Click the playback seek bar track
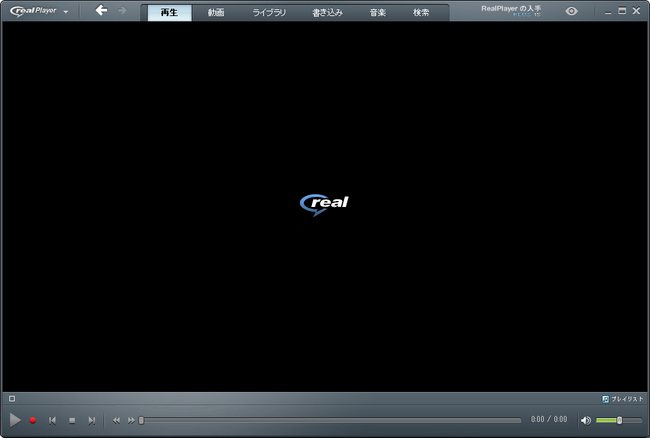Screen dimensions: 650x438 click(331, 420)
